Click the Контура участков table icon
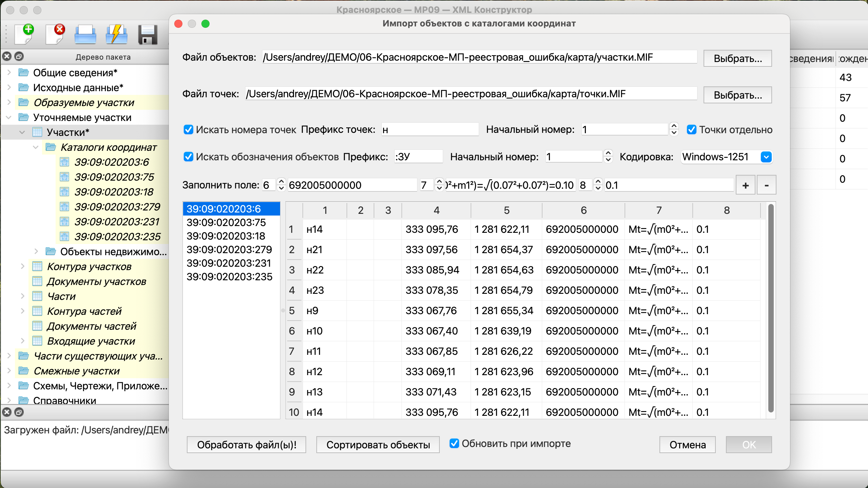The width and height of the screenshot is (868, 488). pos(37,266)
